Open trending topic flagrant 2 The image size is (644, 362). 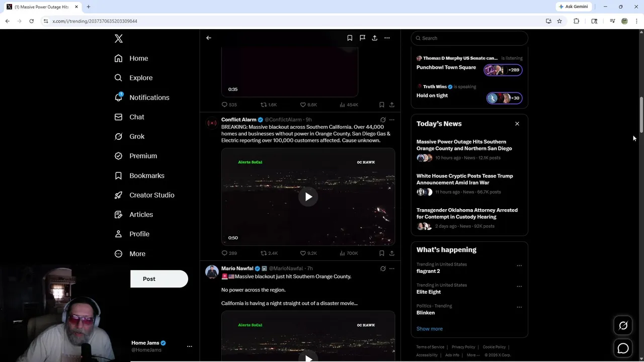coord(428,271)
